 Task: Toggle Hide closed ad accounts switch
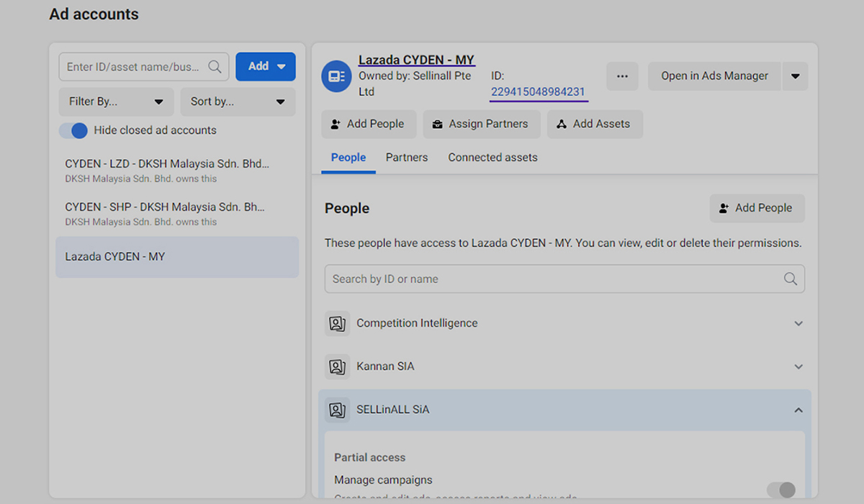tap(73, 130)
